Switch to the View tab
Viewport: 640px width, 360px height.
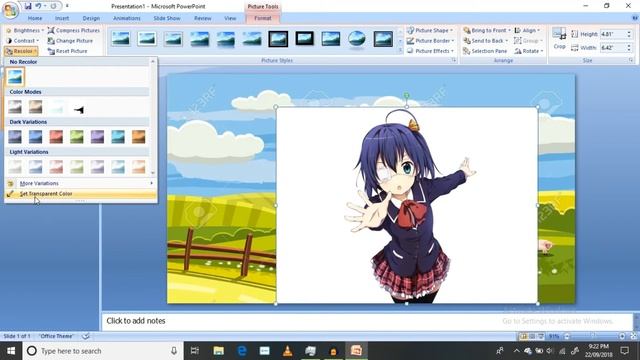pyautogui.click(x=230, y=18)
